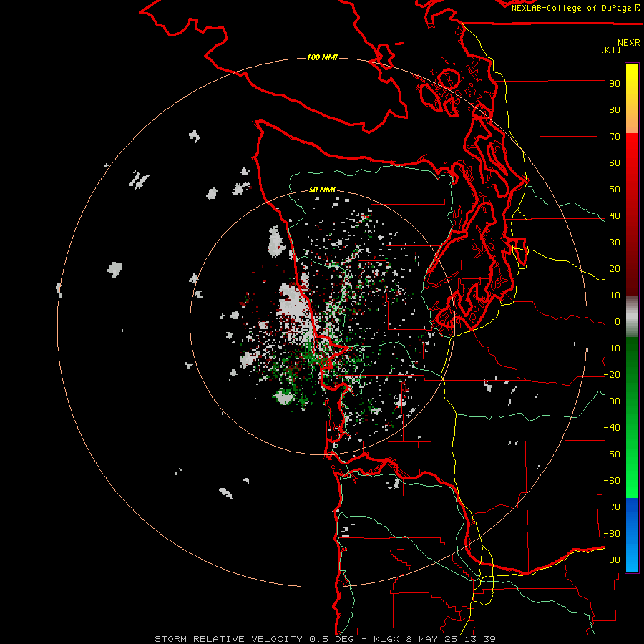
Task: Click the -40 value on the velocity scale
Action: pos(612,428)
